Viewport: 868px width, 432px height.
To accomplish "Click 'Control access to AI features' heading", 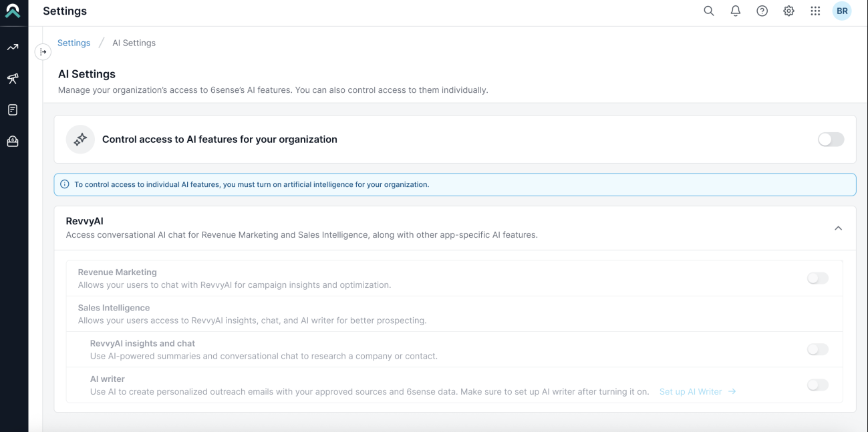I will tap(220, 140).
